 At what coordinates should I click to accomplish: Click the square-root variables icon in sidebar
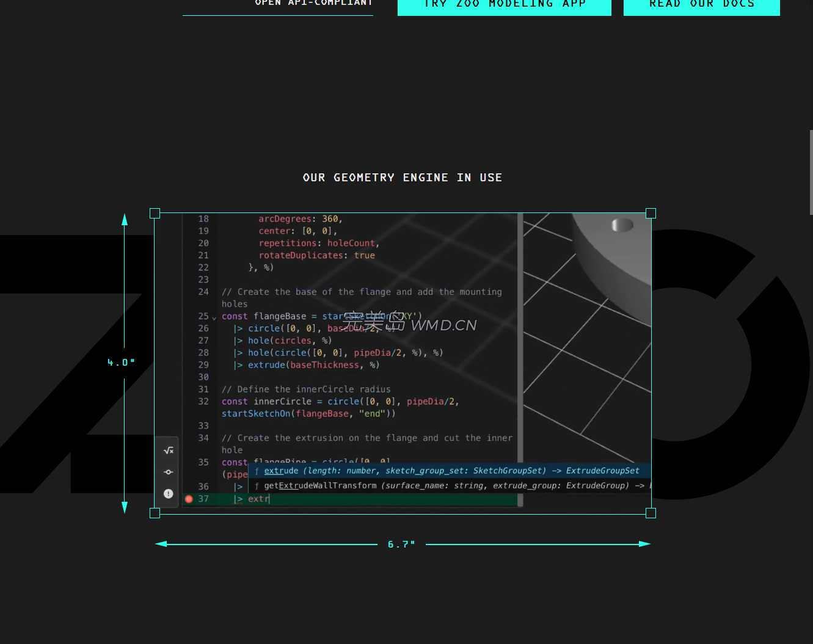click(x=169, y=450)
